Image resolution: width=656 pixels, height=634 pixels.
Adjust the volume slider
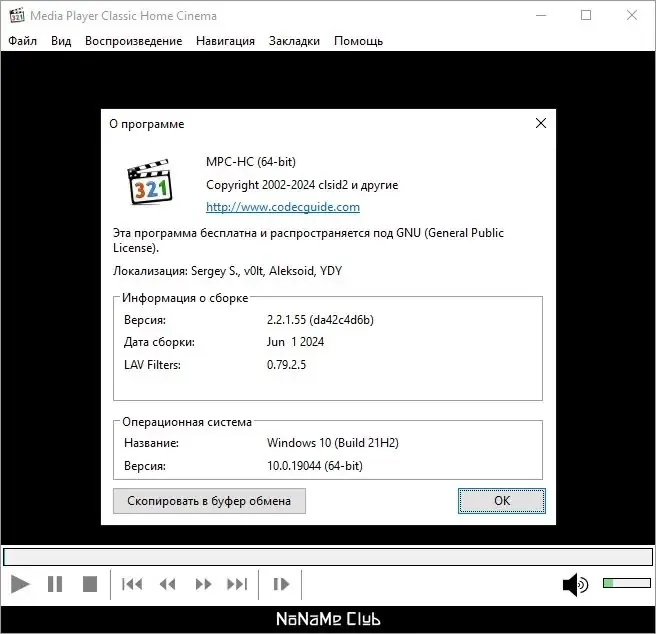pos(627,583)
